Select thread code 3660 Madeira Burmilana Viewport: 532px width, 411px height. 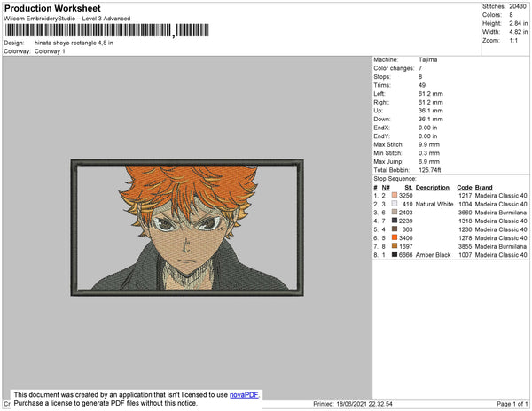(x=465, y=213)
